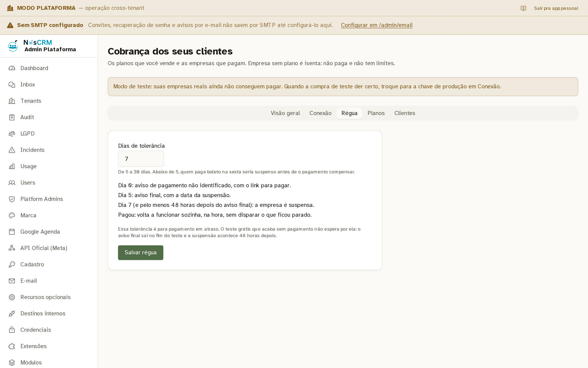The height and width of the screenshot is (368, 588).
Task: Click the Destinos internos plug icon
Action: click(x=12, y=313)
